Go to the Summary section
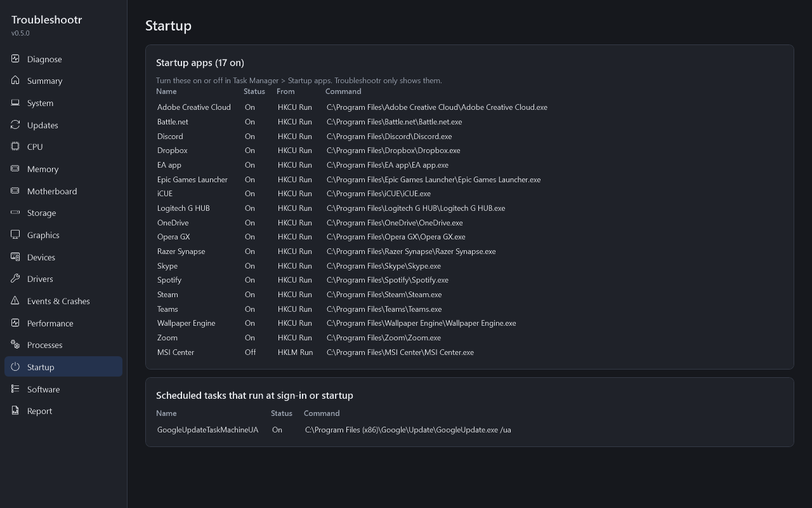Screen dimensions: 812x508 pyautogui.click(x=63, y=81)
